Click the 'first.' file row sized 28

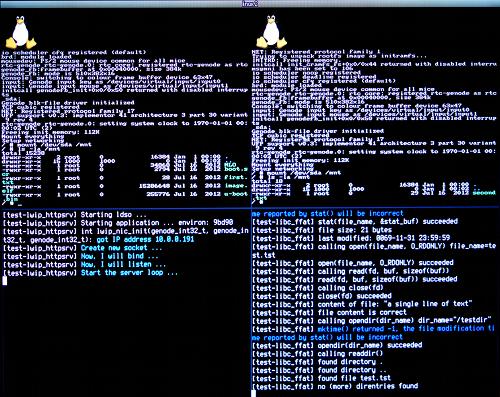[125, 178]
